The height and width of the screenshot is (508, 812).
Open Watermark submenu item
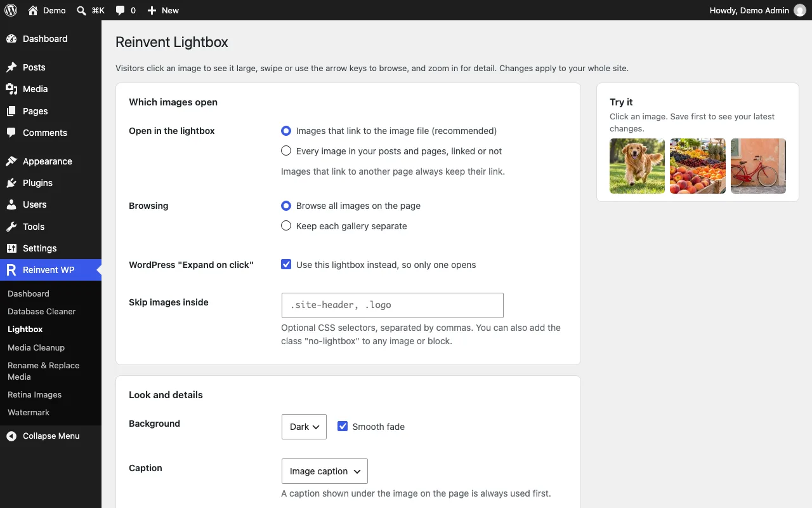[x=29, y=413]
